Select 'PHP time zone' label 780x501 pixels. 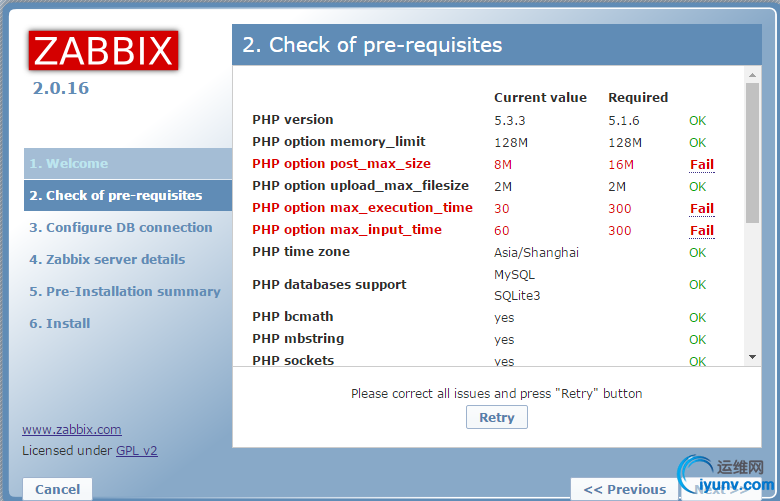301,252
